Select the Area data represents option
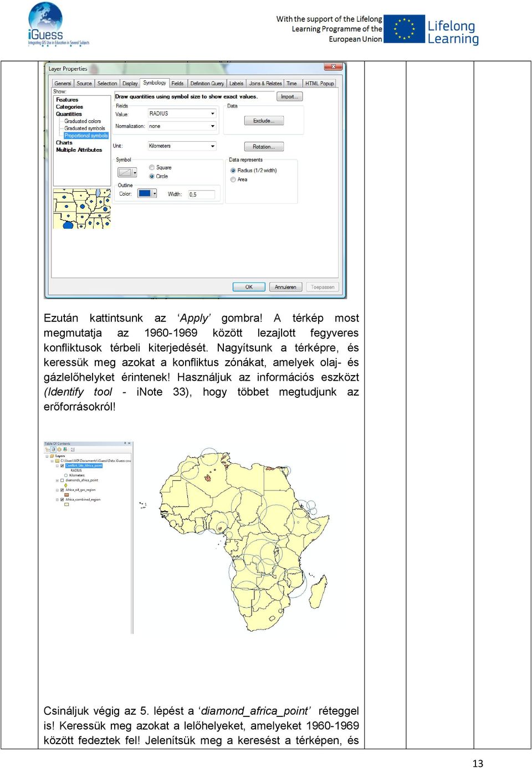Screen dimensions: 532x768 pos(233,180)
